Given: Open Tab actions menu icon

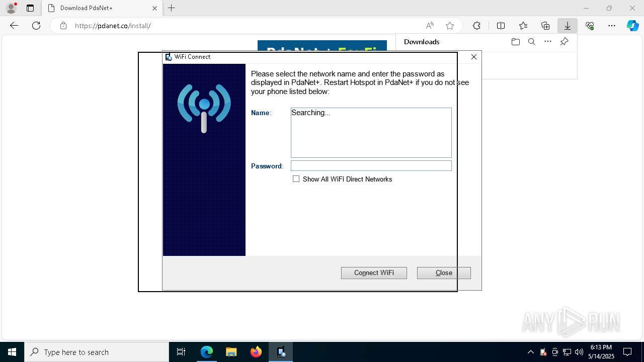Looking at the screenshot, I should click(30, 8).
